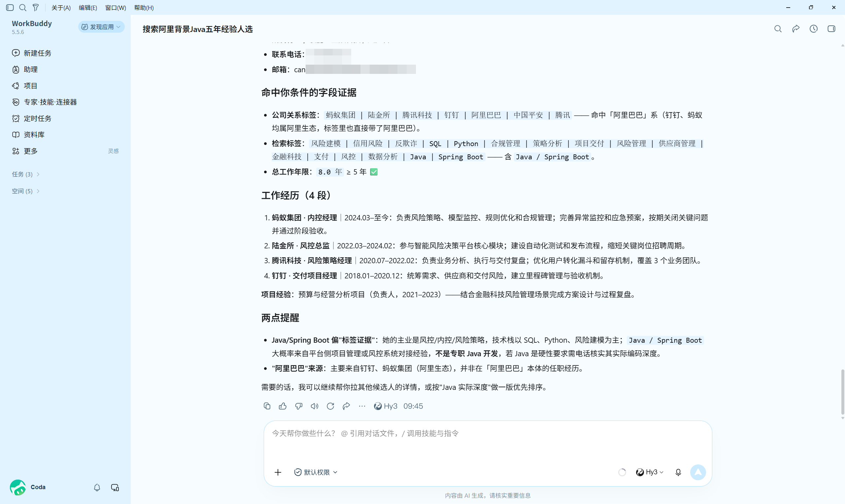
Task: Open the Hy3 model selector dropdown
Action: (650, 472)
